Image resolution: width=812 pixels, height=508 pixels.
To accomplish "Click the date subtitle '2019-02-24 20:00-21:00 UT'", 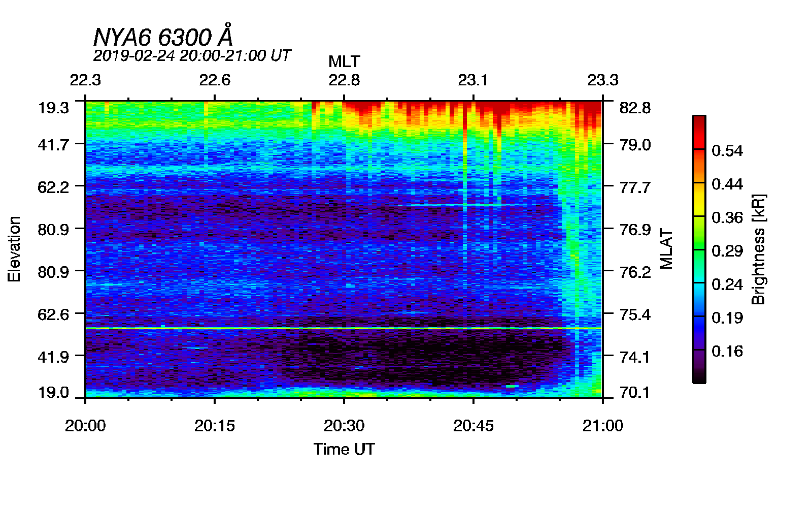I will pos(192,55).
